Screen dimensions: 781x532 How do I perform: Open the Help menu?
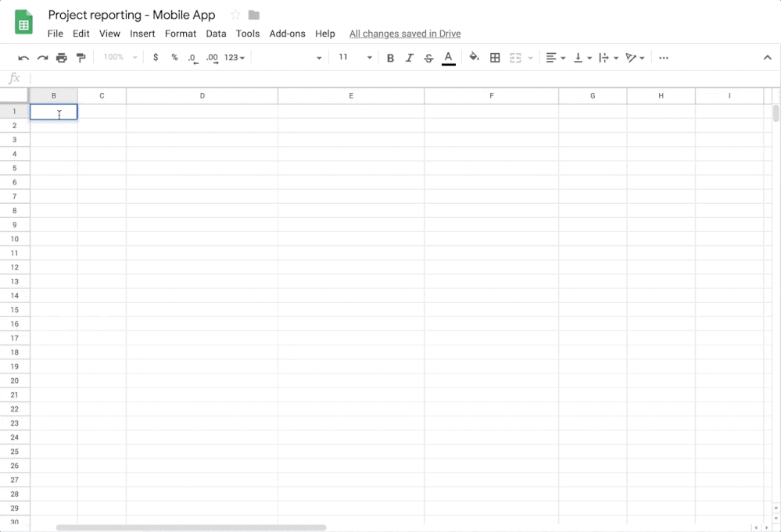(324, 34)
